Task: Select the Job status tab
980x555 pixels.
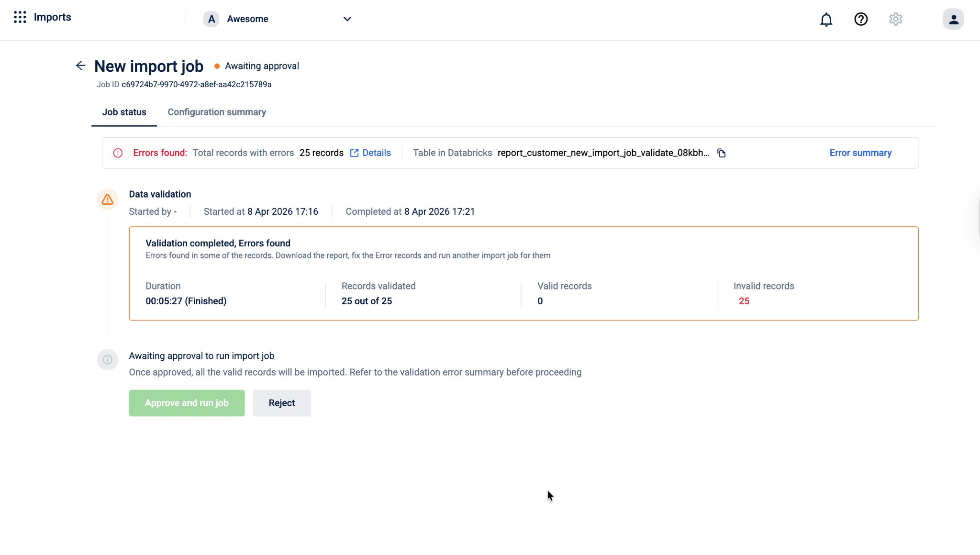Action: coord(124,112)
